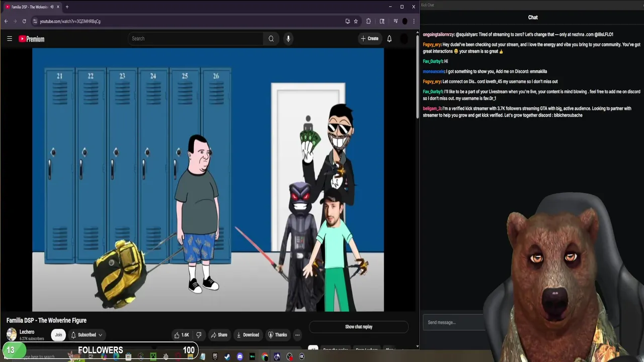This screenshot has width=644, height=362.
Task: Focus the YouTube search field
Action: 196,39
